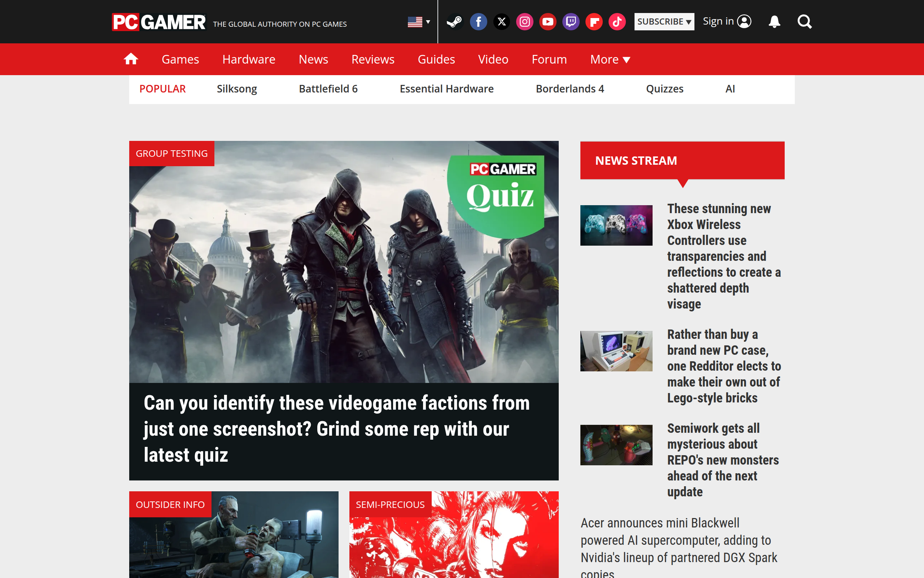The image size is (924, 578).
Task: Read the Lego-style bricks PC case article
Action: (x=724, y=366)
